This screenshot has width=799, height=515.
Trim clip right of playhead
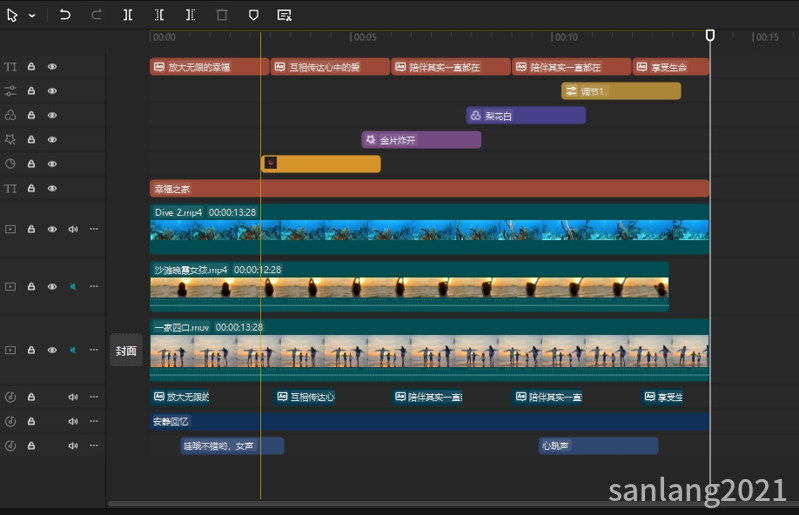191,15
